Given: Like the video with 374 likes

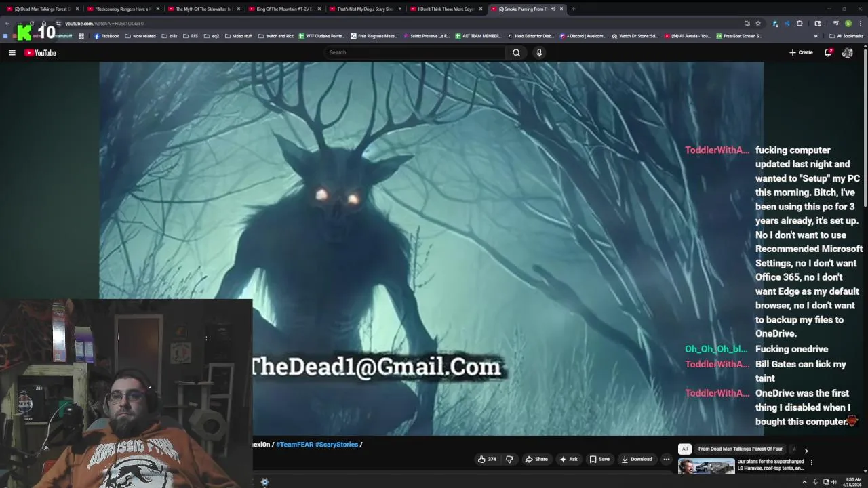Looking at the screenshot, I should [487, 459].
